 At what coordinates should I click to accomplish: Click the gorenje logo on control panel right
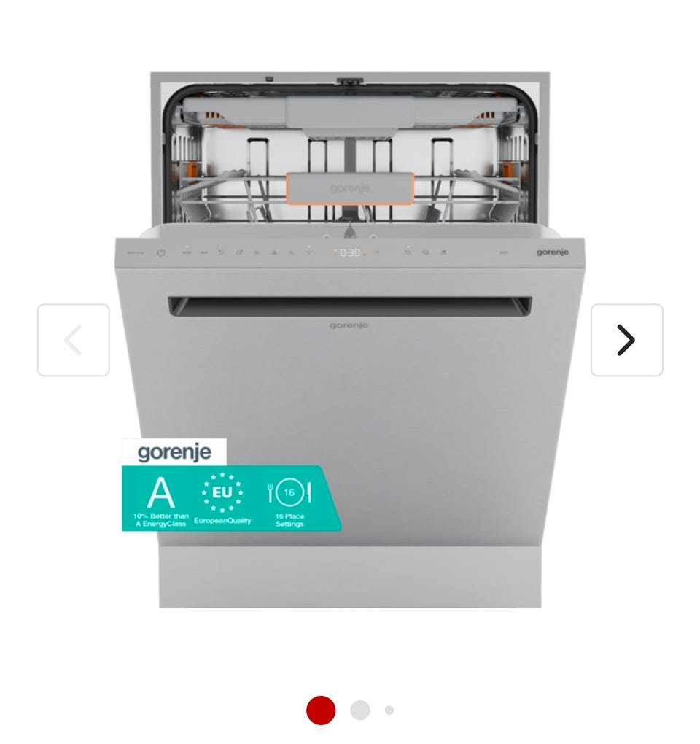pyautogui.click(x=553, y=252)
